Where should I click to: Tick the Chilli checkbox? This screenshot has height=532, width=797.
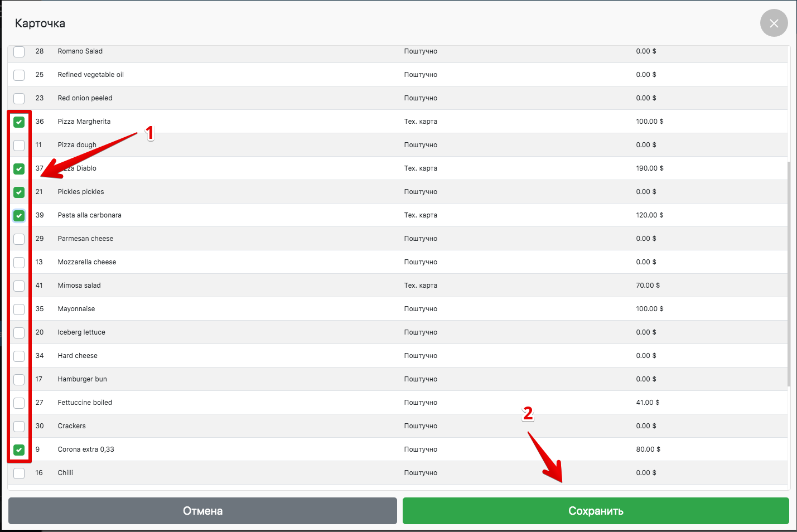19,473
